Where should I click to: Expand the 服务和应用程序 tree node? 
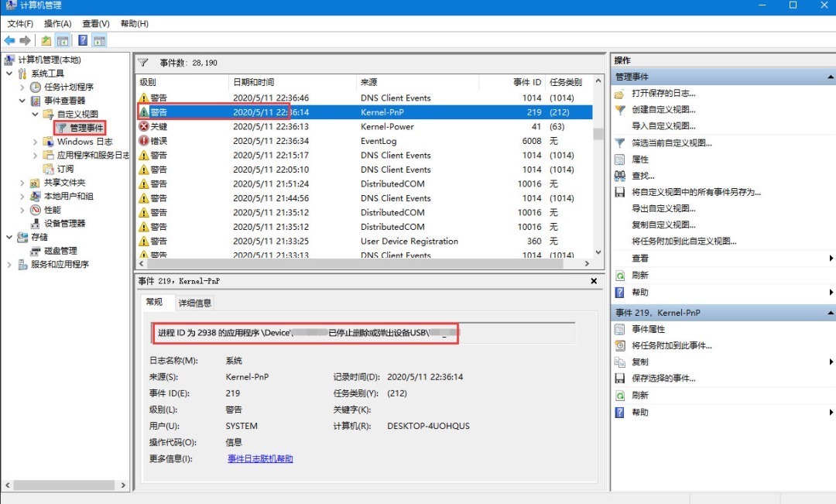[x=9, y=264]
